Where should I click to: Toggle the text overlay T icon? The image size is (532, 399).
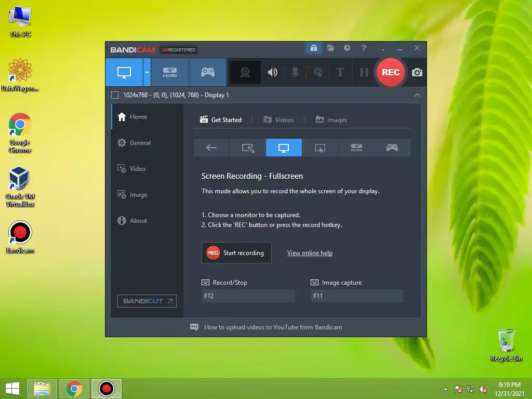click(x=340, y=72)
